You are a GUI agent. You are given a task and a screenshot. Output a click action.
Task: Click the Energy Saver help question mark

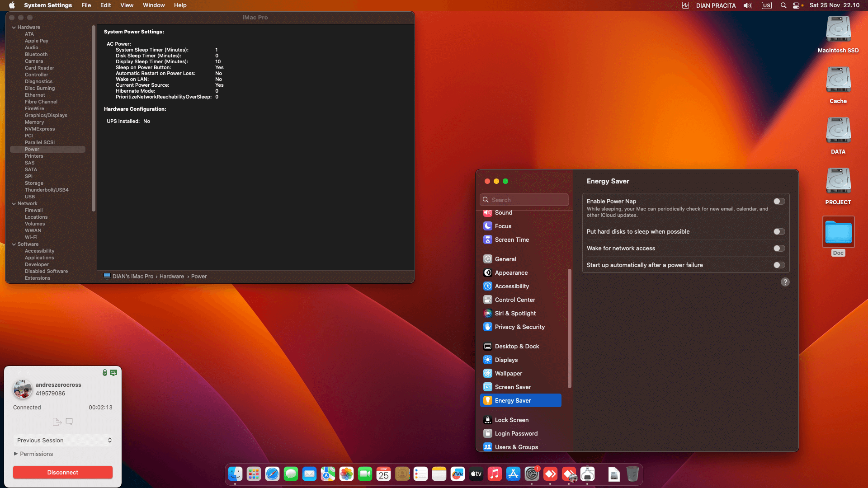785,282
